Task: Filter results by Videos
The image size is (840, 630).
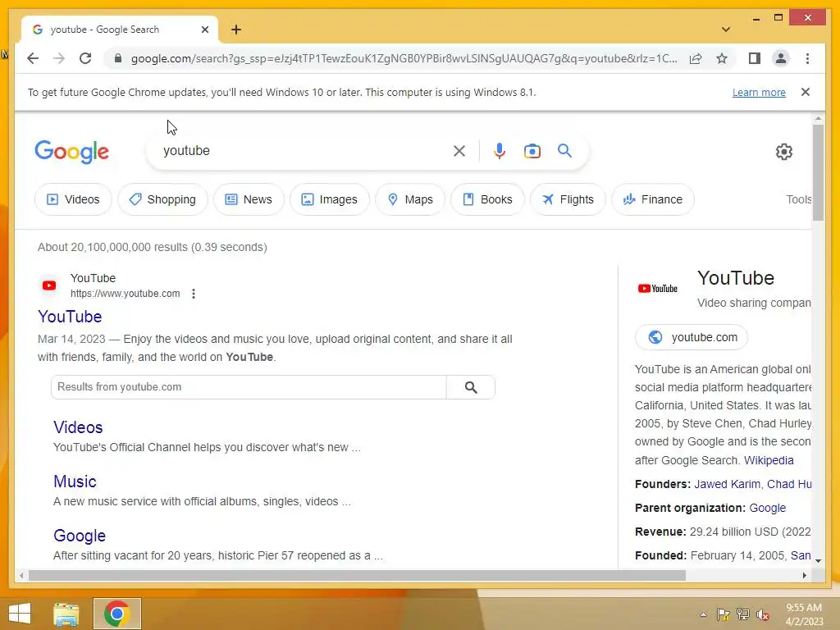Action: [x=73, y=199]
